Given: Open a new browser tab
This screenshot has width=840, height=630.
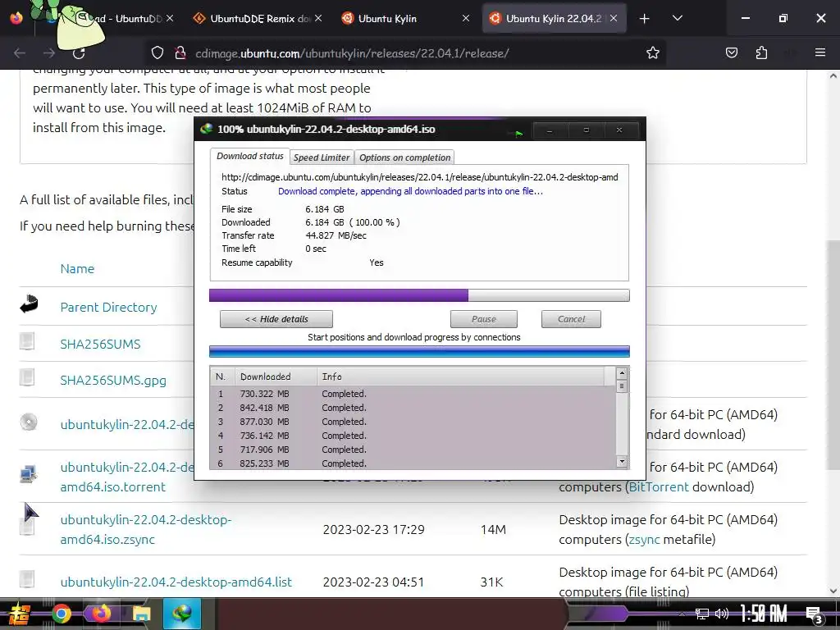Looking at the screenshot, I should pos(645,19).
